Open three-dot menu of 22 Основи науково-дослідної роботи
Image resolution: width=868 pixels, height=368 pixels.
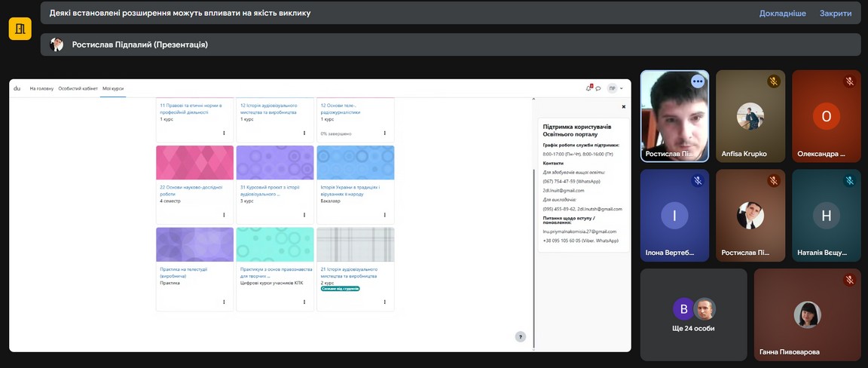point(224,216)
